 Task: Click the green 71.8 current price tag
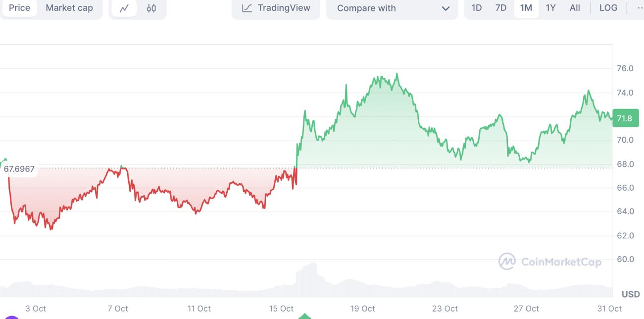(625, 118)
